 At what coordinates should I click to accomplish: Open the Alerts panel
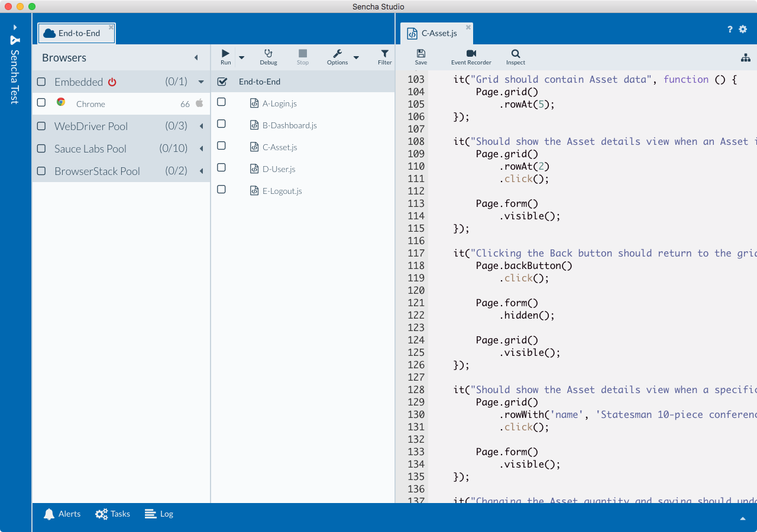[62, 514]
